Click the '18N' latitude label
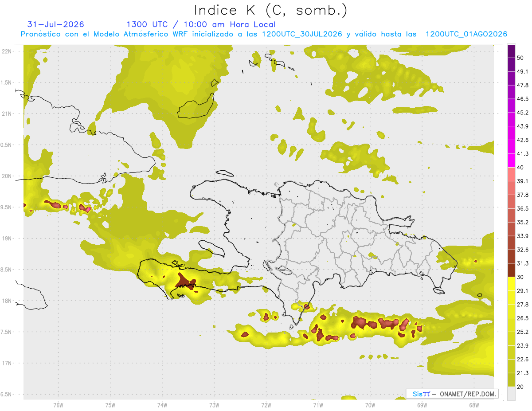Viewport: 532px width, 411px height. click(x=7, y=301)
